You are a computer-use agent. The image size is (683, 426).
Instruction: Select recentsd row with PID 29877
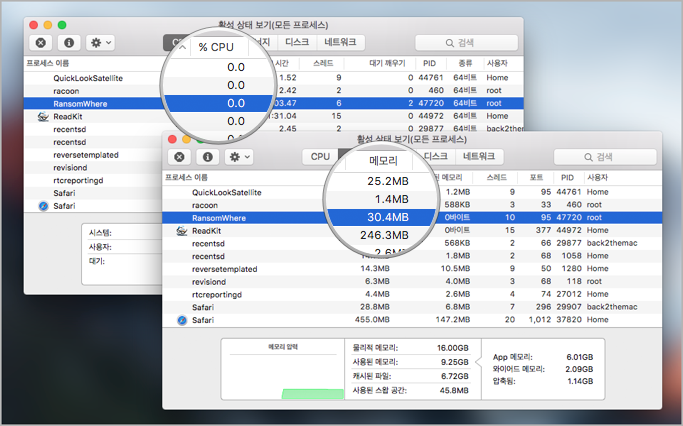(412, 243)
